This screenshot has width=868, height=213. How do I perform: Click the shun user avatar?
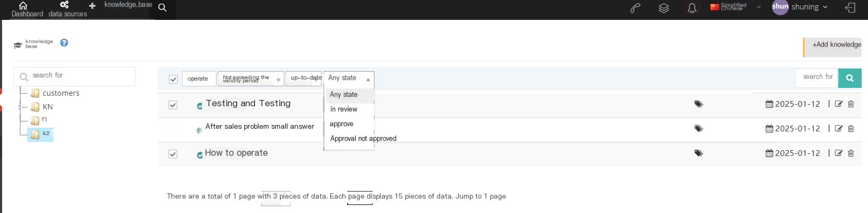(780, 7)
